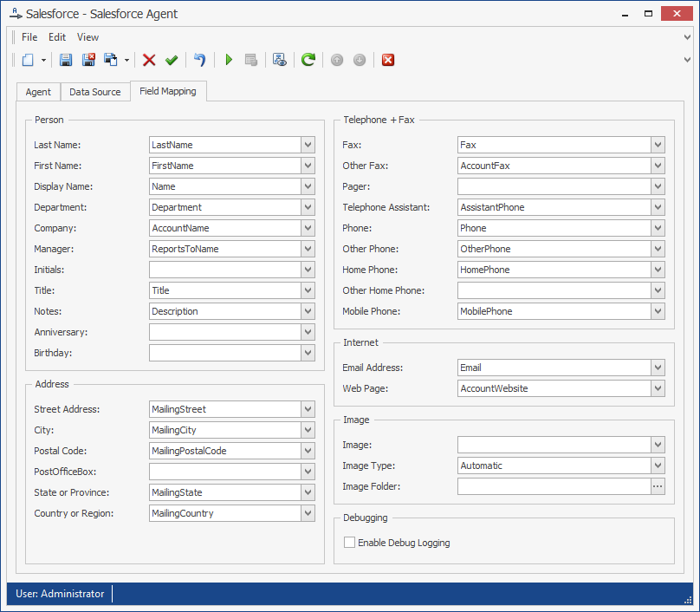The width and height of the screenshot is (700, 612).
Task: Open the Image Type dropdown arrow
Action: pyautogui.click(x=658, y=466)
